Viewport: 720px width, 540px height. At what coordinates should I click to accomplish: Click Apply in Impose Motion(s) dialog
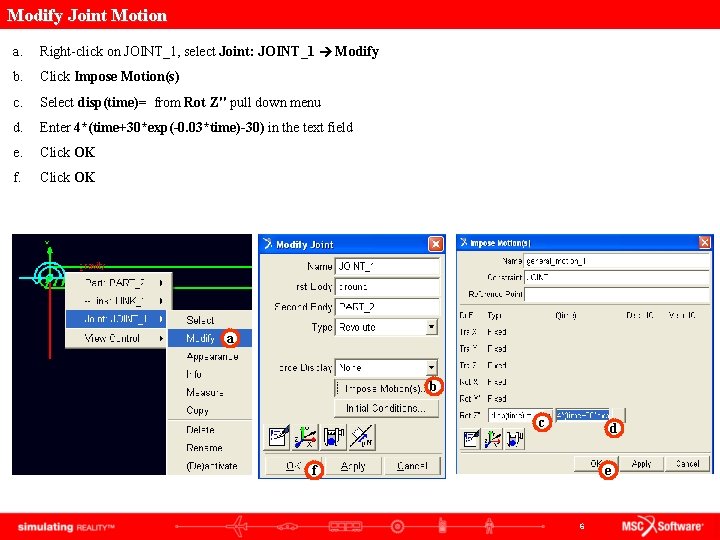[641, 464]
